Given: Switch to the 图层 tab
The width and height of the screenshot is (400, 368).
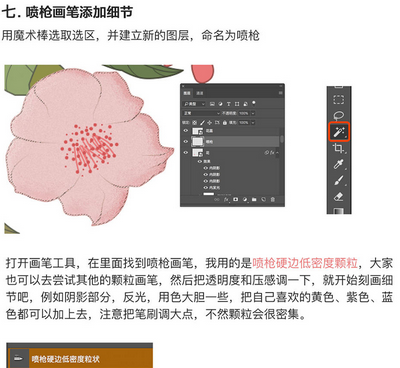Looking at the screenshot, I should [x=187, y=93].
